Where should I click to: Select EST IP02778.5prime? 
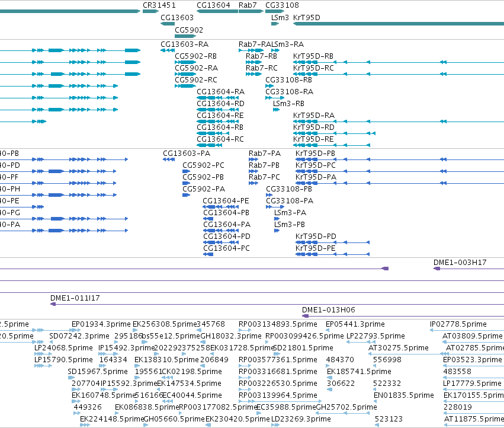pos(458,324)
